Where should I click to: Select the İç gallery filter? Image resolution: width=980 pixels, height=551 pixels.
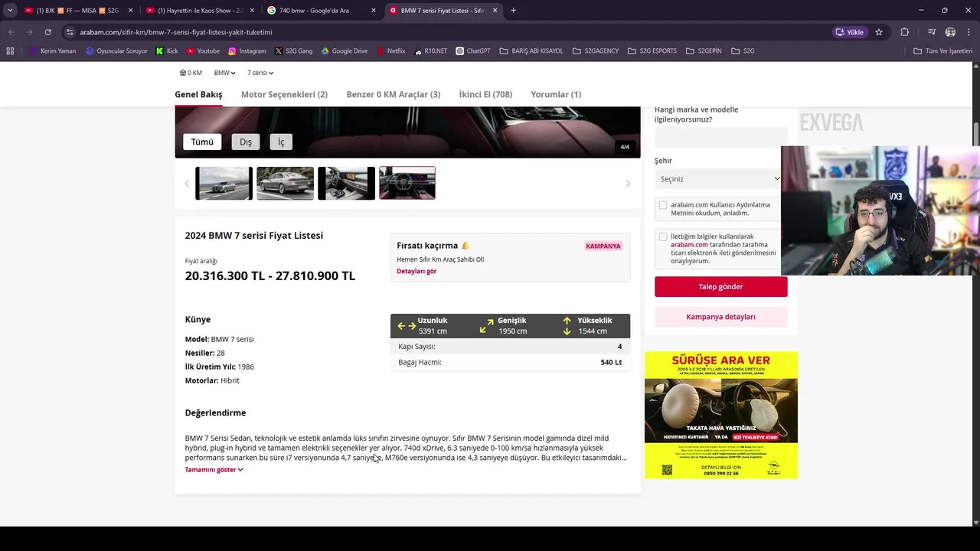pyautogui.click(x=281, y=142)
